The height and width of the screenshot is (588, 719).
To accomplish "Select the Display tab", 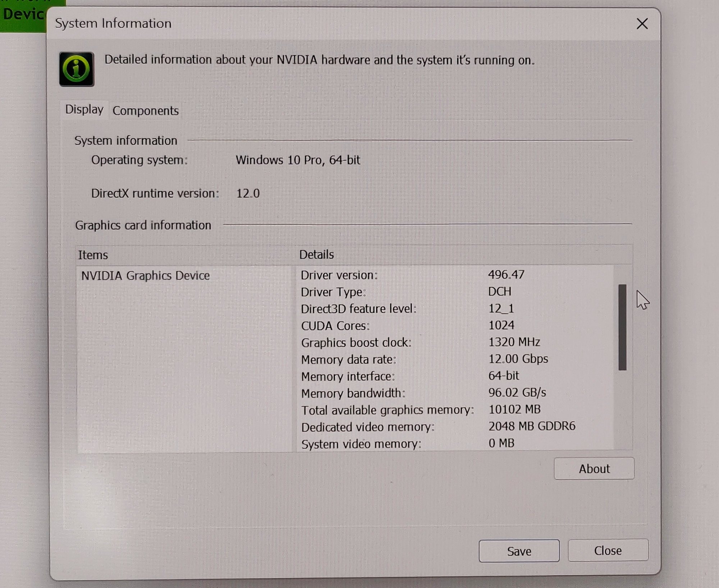I will [x=84, y=111].
